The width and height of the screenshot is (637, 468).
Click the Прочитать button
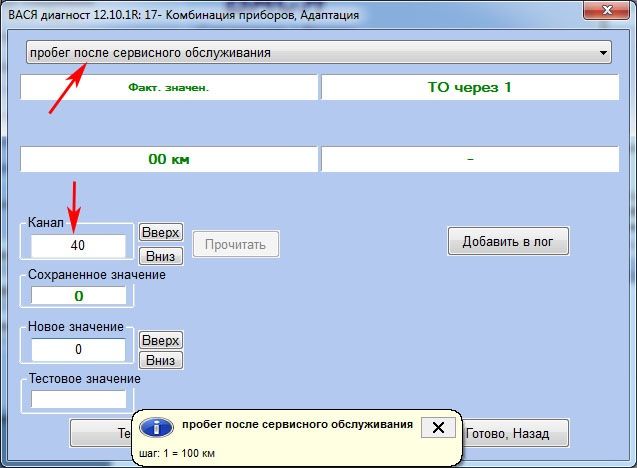236,244
